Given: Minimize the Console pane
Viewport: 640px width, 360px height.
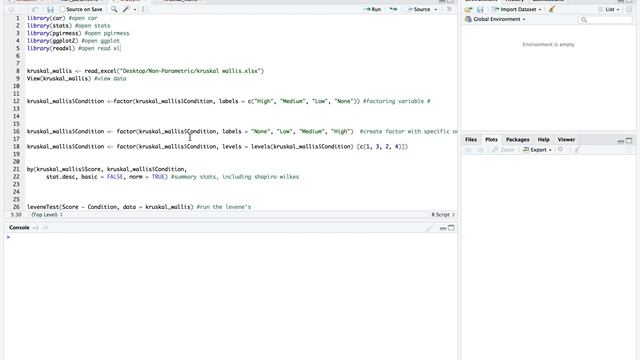Looking at the screenshot, I should pos(443,228).
